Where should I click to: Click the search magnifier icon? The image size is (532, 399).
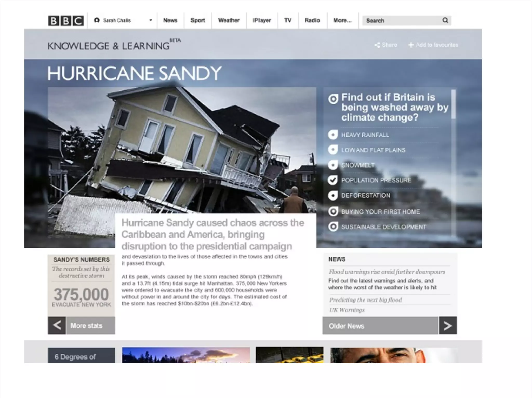445,20
